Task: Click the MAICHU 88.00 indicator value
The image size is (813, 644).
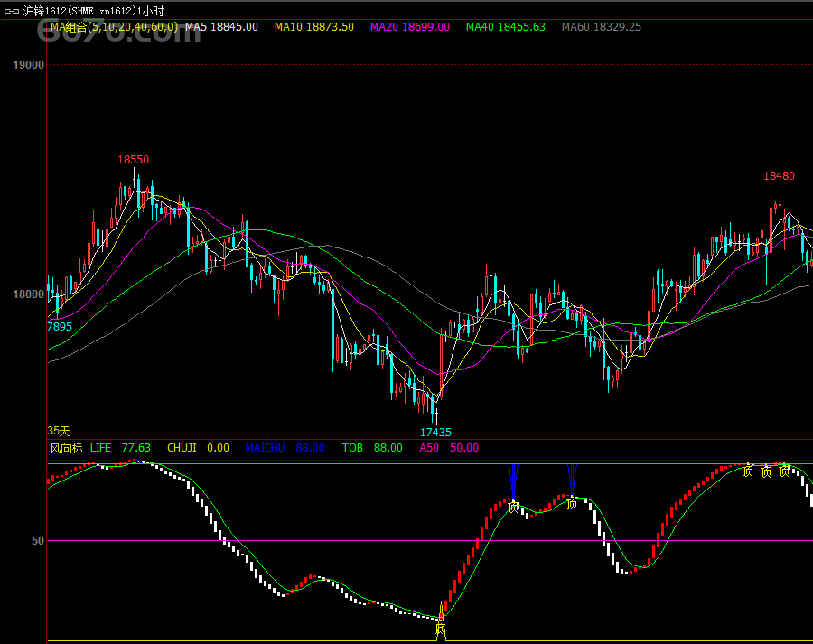Action: tap(285, 448)
